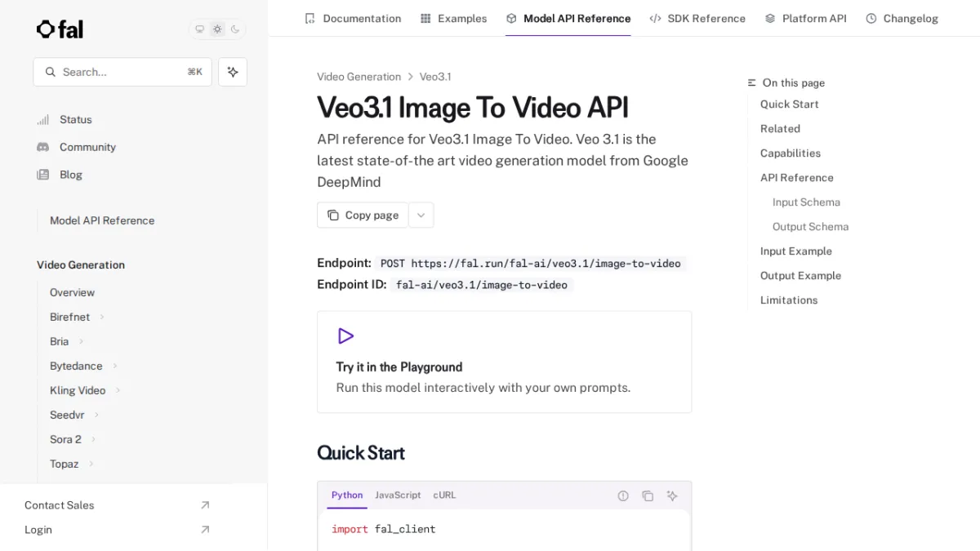Click the code block info icon
980x551 pixels.
pyautogui.click(x=623, y=495)
